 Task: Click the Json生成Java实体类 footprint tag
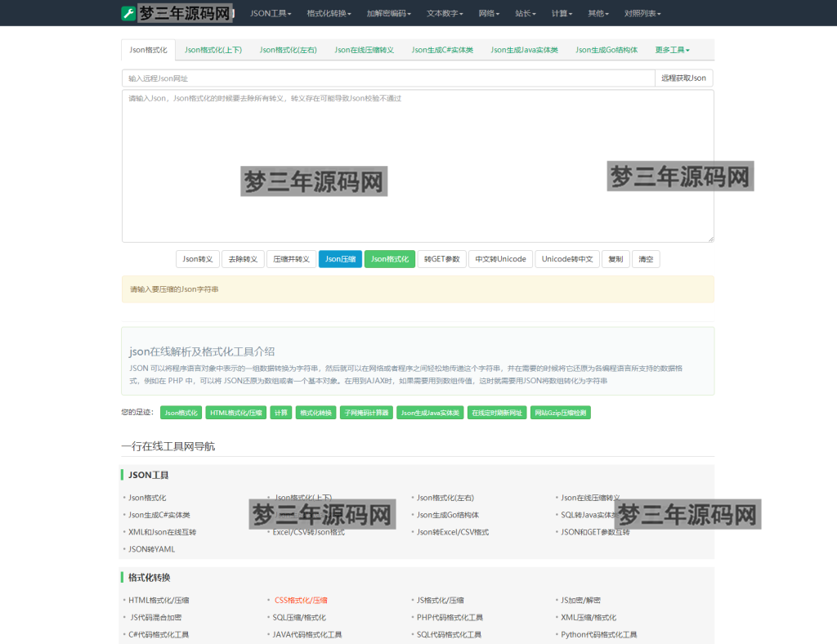[x=430, y=413]
